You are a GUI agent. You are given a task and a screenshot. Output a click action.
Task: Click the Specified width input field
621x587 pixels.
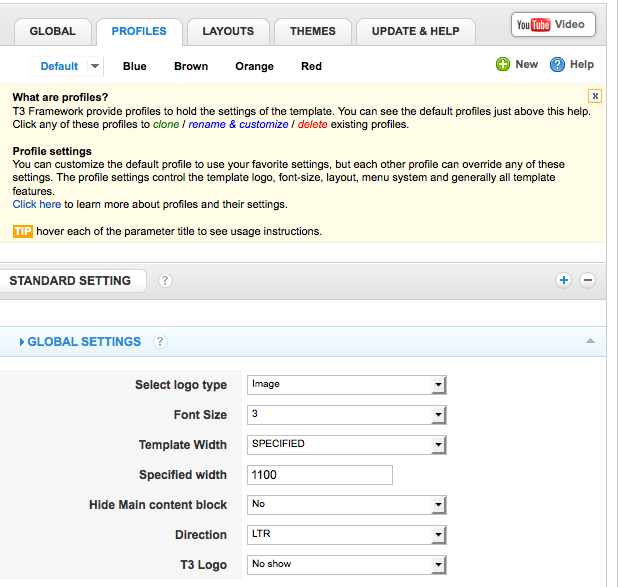[x=318, y=475]
